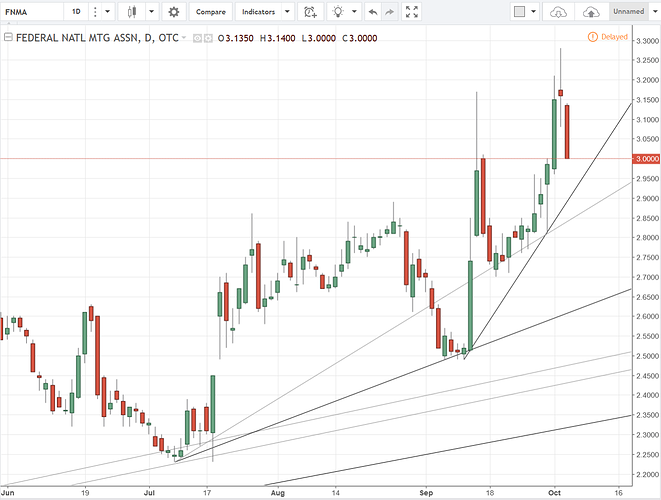Image resolution: width=661 pixels, height=500 pixels.
Task: Create an alert with alarm clock icon
Action: [311, 12]
